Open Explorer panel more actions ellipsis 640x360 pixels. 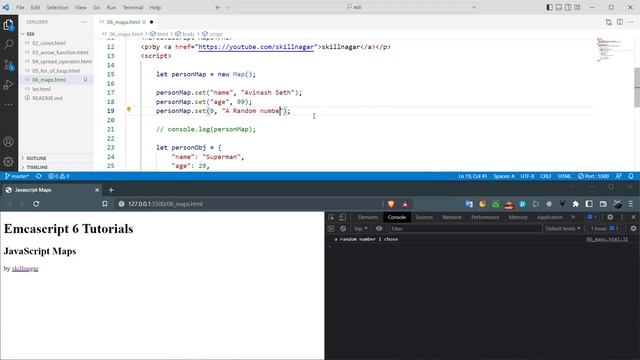click(84, 22)
